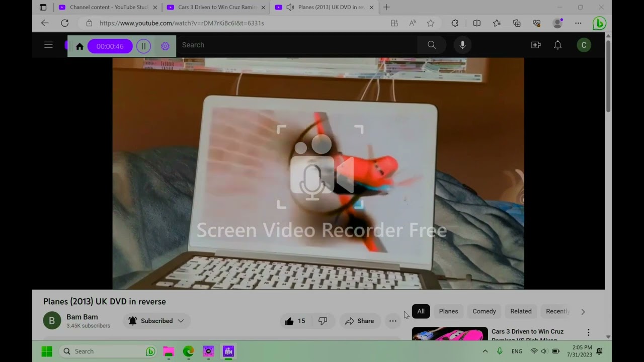Open Edge profile icon
Screen dimensions: 644x362
pyautogui.click(x=557, y=23)
